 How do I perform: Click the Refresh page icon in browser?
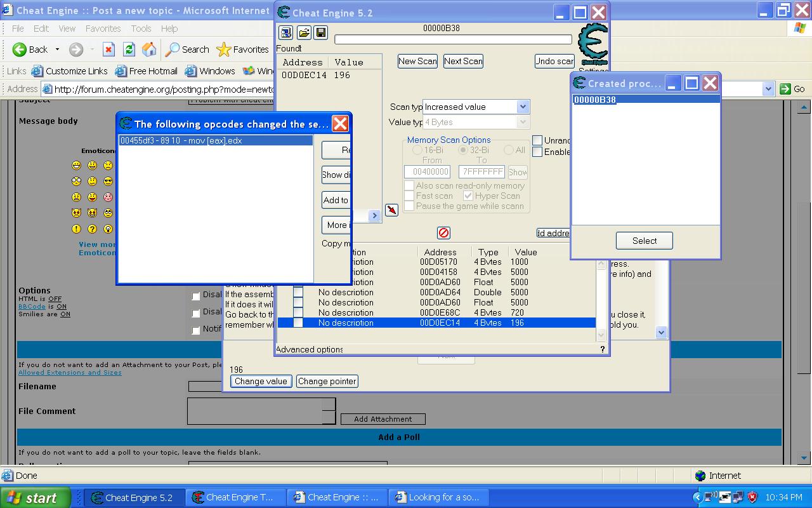pos(129,50)
